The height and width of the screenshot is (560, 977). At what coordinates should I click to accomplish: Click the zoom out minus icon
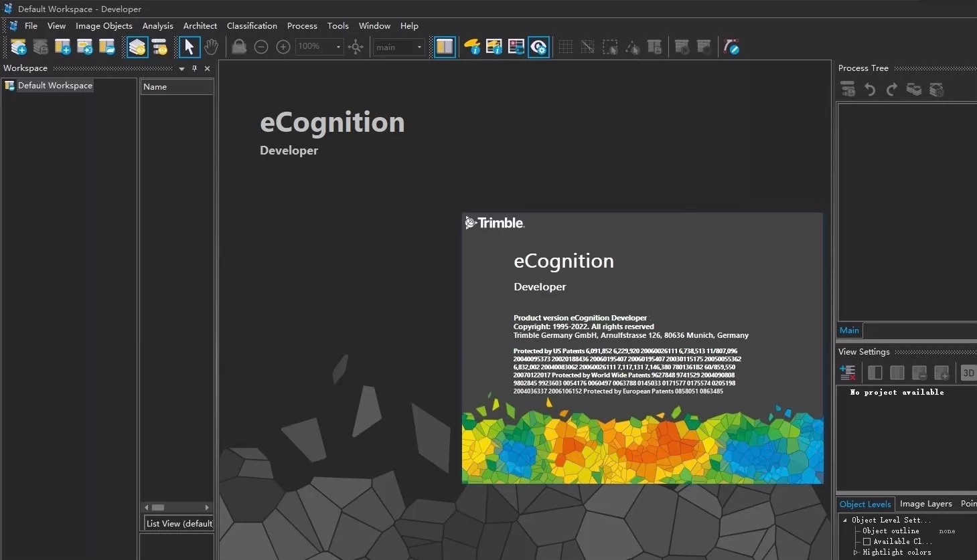click(261, 47)
